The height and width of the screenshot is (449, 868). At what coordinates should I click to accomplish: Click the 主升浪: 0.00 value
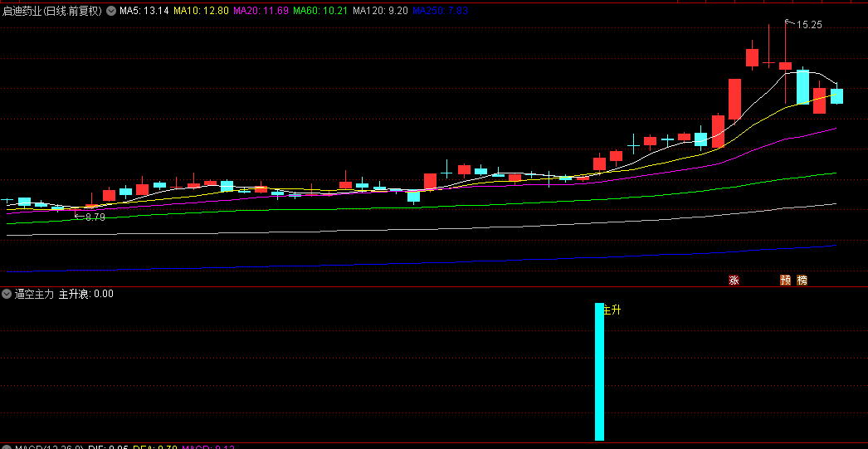click(x=86, y=294)
